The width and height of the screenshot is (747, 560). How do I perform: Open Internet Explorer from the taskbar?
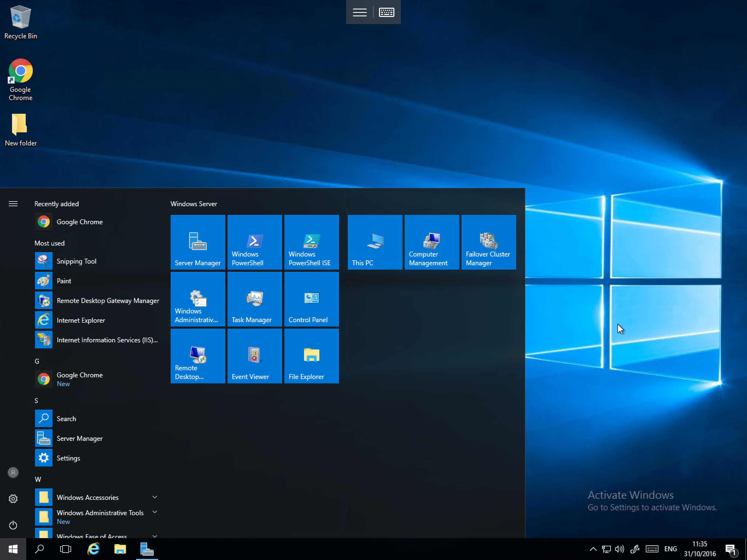(93, 549)
